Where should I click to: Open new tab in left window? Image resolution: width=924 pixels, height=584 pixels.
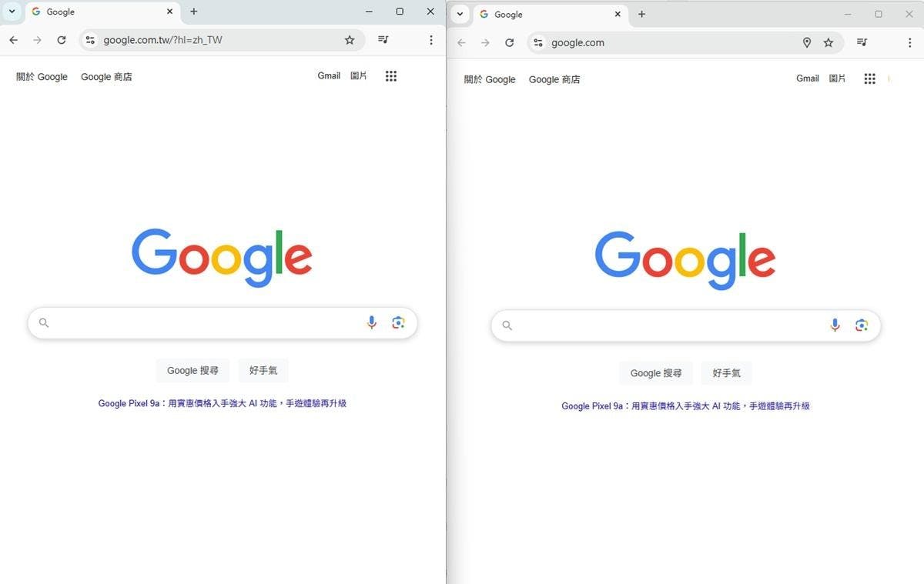coord(194,12)
